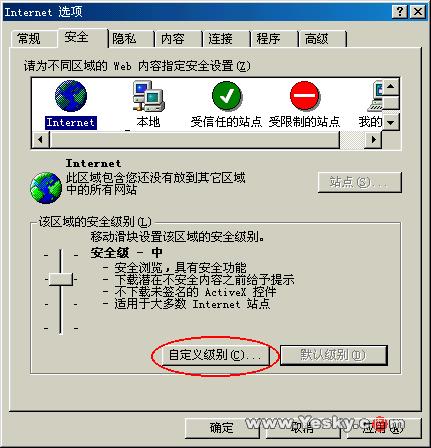This screenshot has width=431, height=448.
Task: Click the zone list scroll-right arrow
Action: [x=373, y=139]
